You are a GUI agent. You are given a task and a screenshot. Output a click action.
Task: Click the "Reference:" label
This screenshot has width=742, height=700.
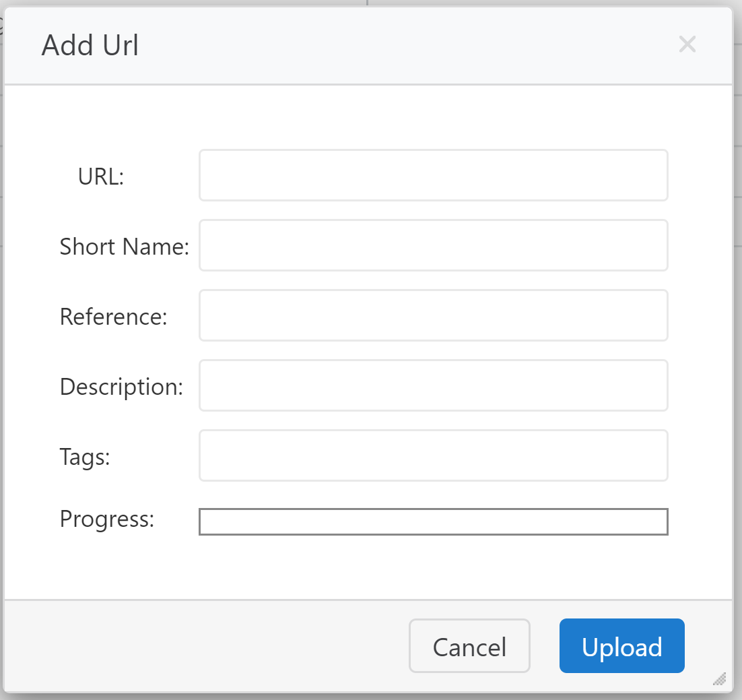(x=114, y=317)
